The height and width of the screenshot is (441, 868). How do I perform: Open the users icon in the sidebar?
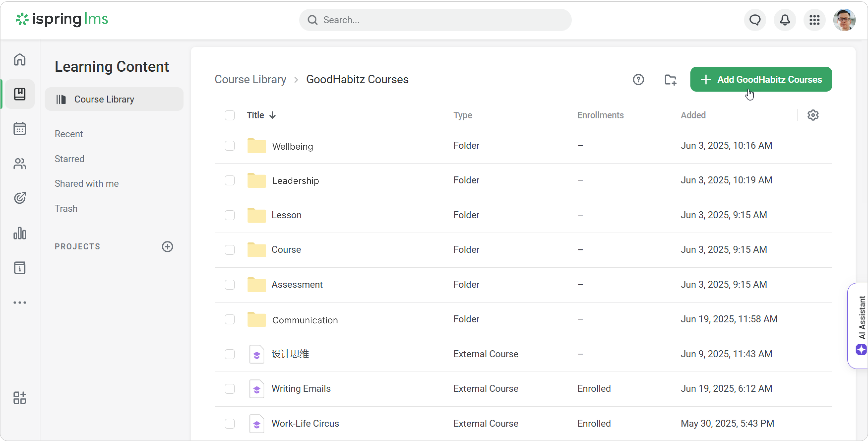pos(20,164)
